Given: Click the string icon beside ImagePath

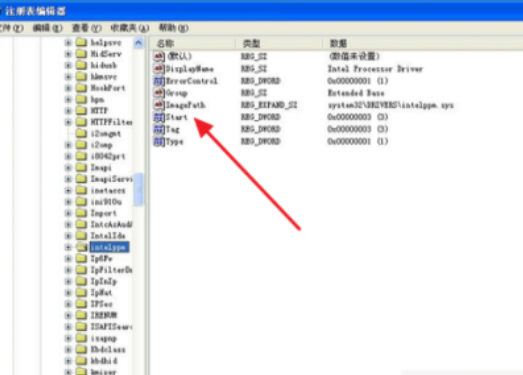Looking at the screenshot, I should 159,105.
